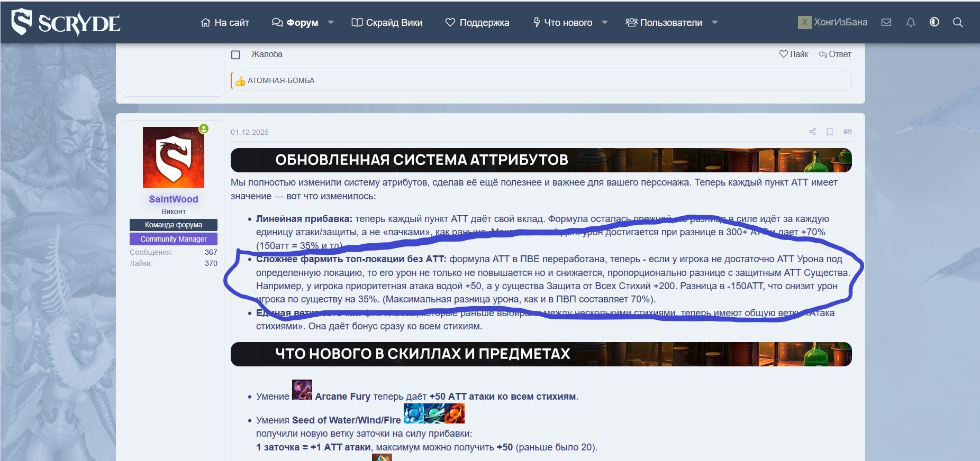Viewport: 980px width, 461px height.
Task: Go to На сайт link
Action: [225, 22]
